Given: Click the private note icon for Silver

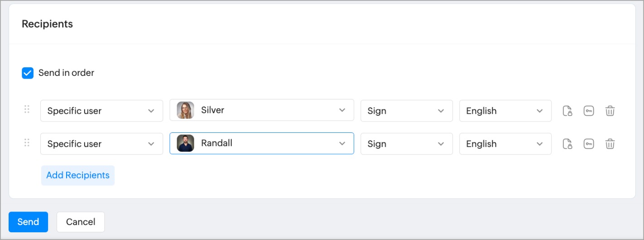Looking at the screenshot, I should pyautogui.click(x=567, y=111).
